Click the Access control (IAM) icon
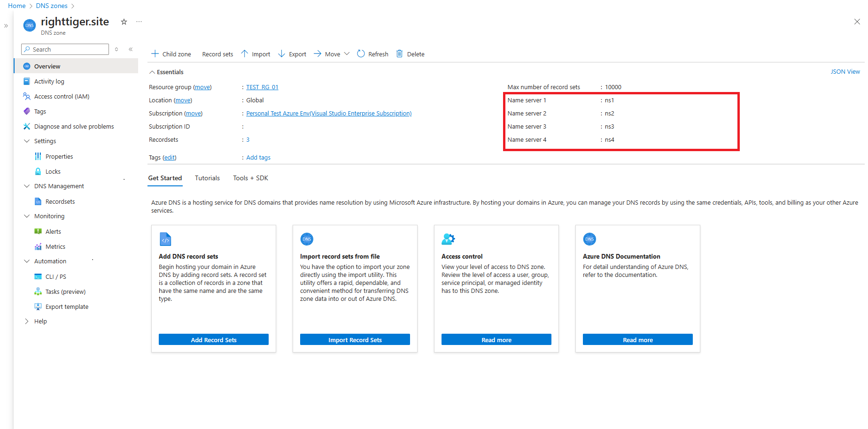The width and height of the screenshot is (868, 429). pos(27,96)
